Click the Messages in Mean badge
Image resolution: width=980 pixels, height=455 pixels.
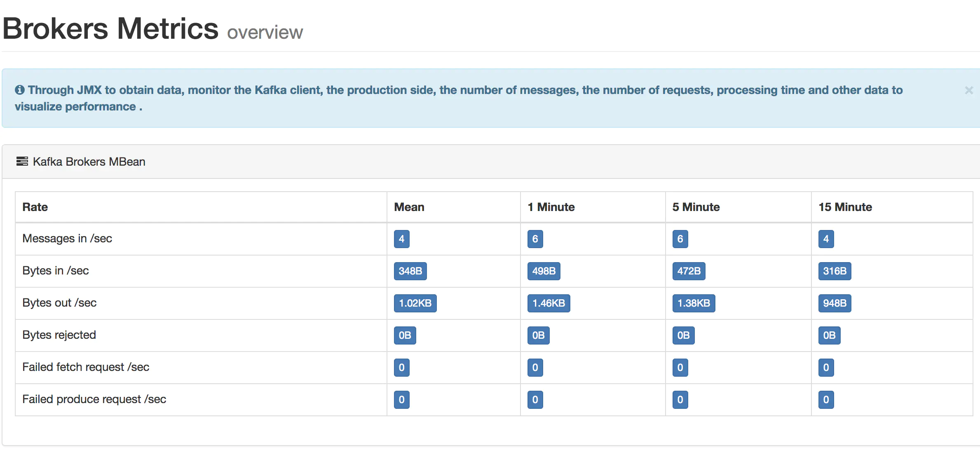(x=401, y=239)
